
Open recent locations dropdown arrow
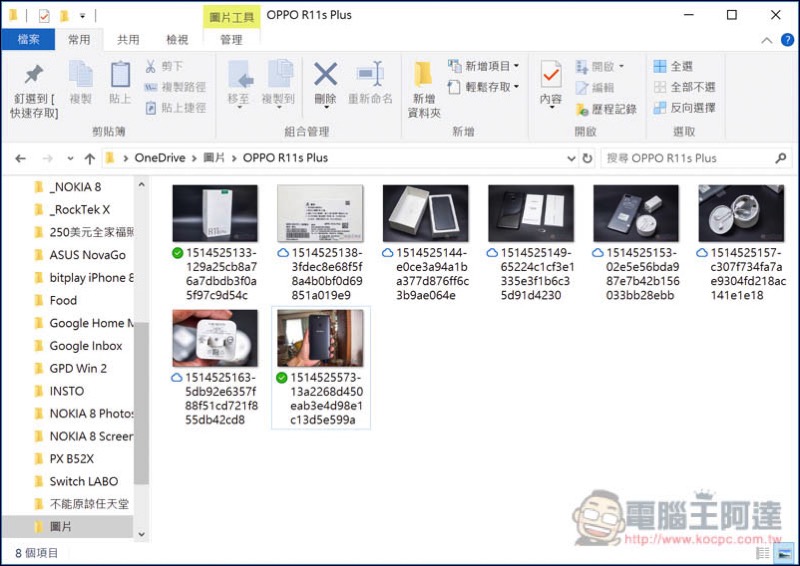click(x=70, y=159)
